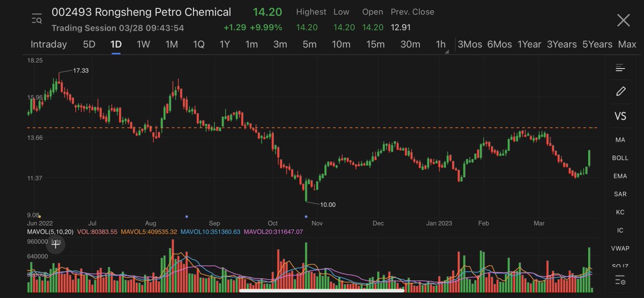
Task: Close the full-screen chart view
Action: (623, 20)
